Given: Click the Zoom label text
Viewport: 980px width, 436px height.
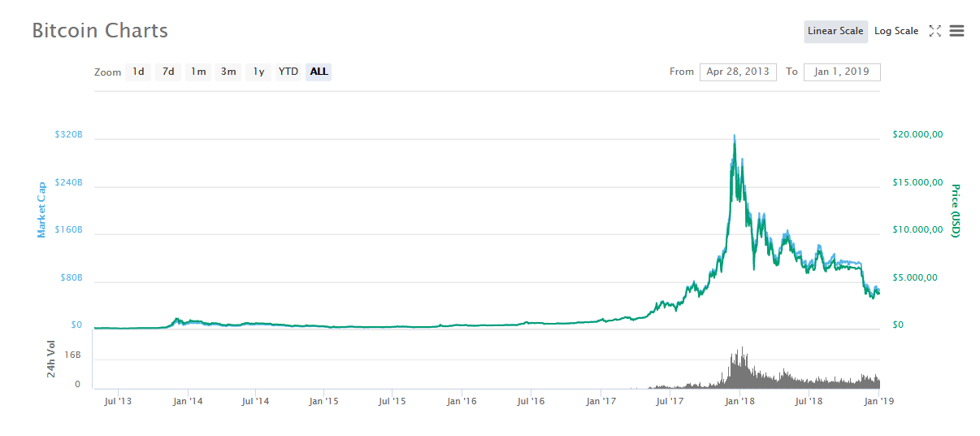Looking at the screenshot, I should [107, 72].
